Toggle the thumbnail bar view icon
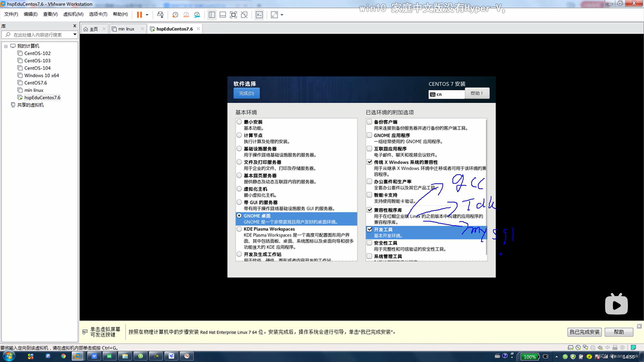 [223, 15]
